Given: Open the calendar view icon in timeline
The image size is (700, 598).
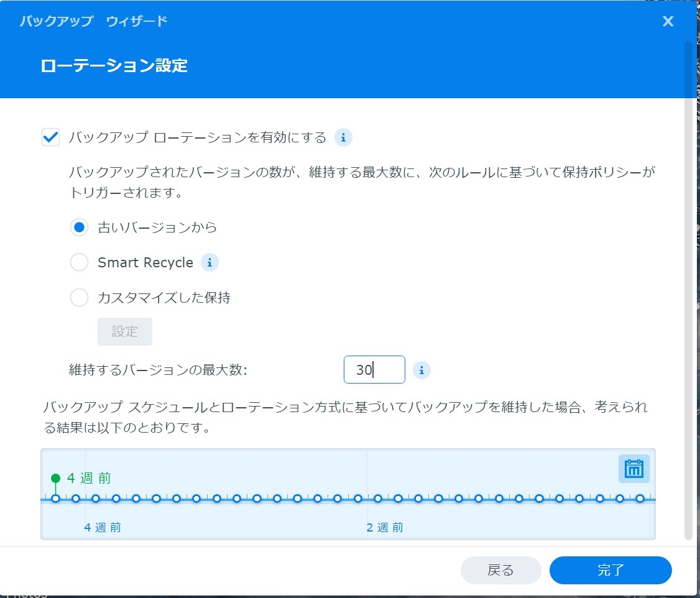Looking at the screenshot, I should (633, 469).
